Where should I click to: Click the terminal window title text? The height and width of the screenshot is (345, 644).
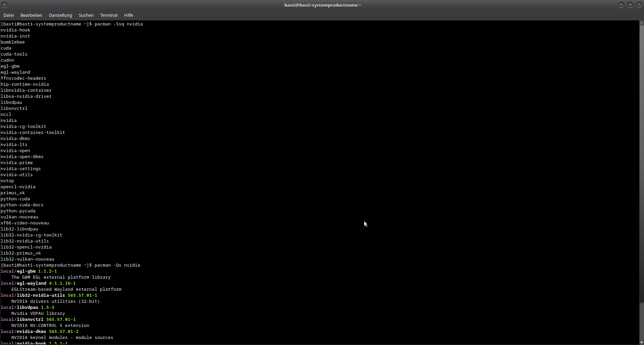pos(323,5)
